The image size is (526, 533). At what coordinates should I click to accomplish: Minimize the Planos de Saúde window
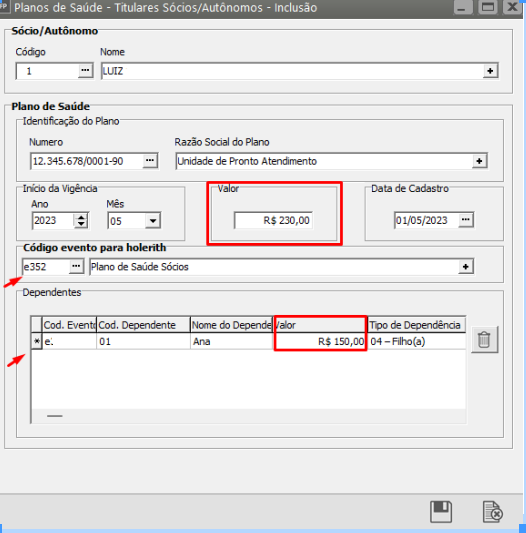[463, 7]
